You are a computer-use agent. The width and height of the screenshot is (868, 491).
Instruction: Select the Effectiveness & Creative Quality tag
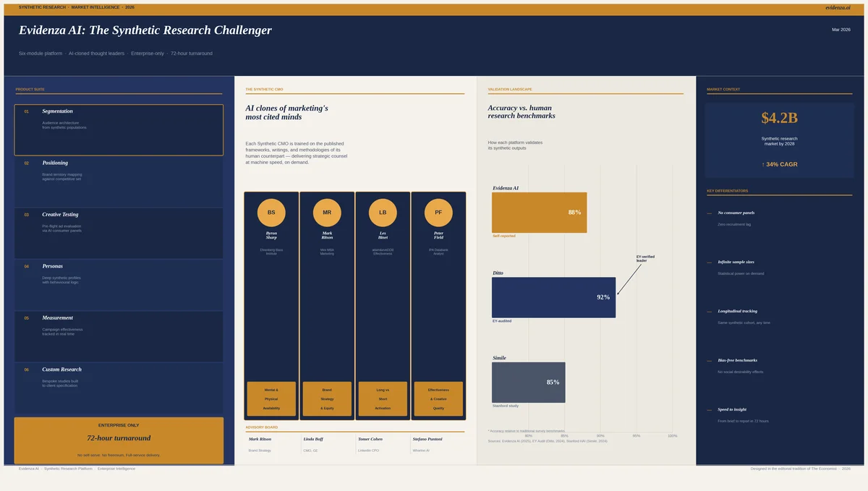[438, 398]
